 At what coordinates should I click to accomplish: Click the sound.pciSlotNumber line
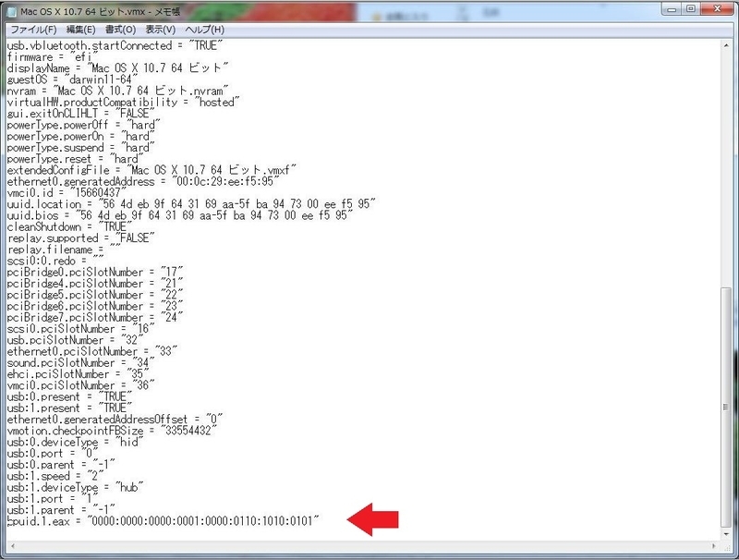(81, 362)
